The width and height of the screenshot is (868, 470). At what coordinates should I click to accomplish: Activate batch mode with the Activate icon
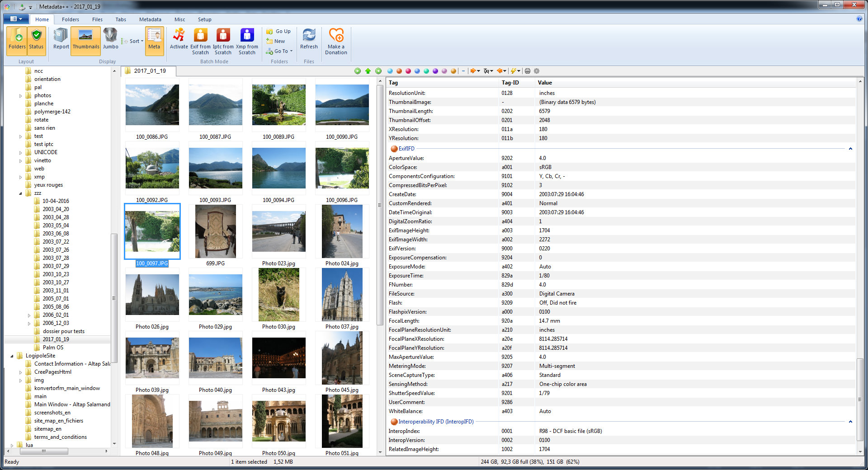click(179, 41)
